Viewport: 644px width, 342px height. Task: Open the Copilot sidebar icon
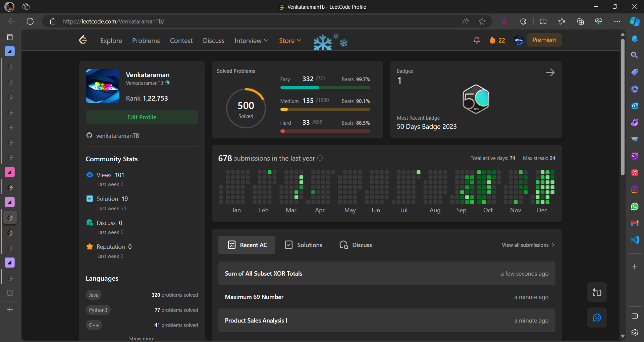(x=635, y=21)
